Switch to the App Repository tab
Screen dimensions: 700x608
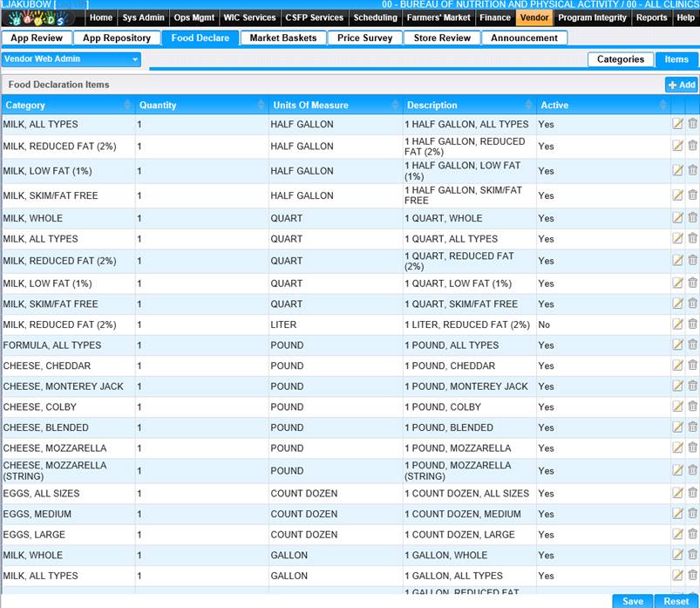click(x=117, y=38)
